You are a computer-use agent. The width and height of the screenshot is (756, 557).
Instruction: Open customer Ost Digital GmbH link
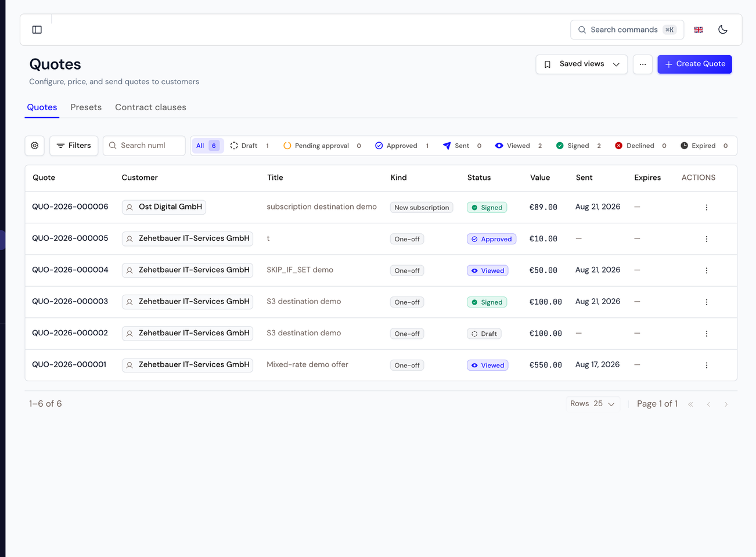tap(164, 207)
